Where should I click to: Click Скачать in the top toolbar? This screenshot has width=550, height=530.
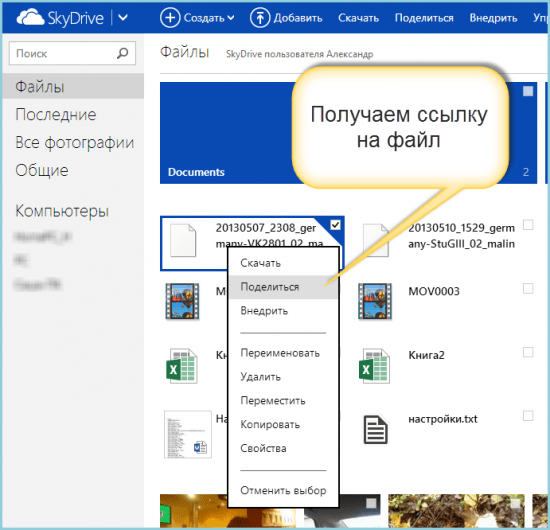tap(358, 18)
